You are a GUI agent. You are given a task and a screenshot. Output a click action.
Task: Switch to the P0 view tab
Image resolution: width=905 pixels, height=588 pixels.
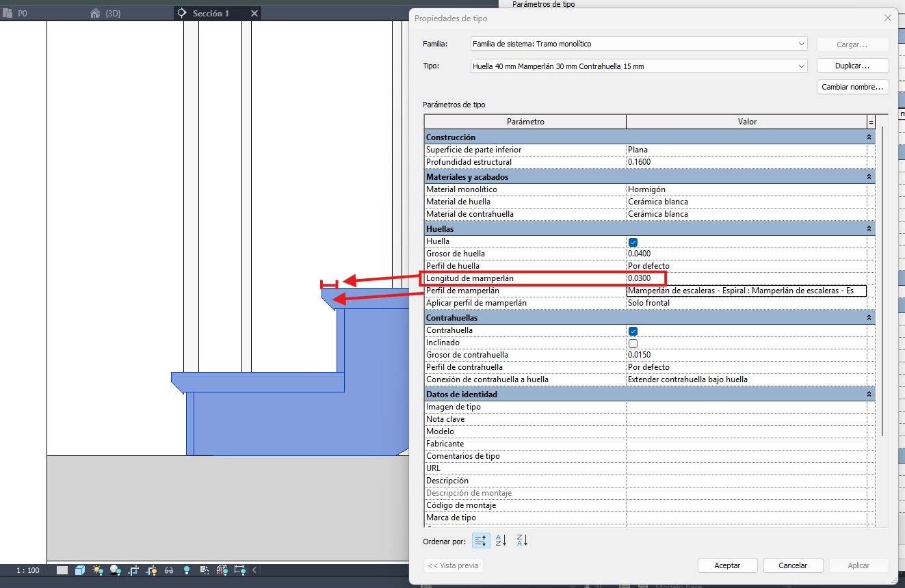tap(22, 13)
